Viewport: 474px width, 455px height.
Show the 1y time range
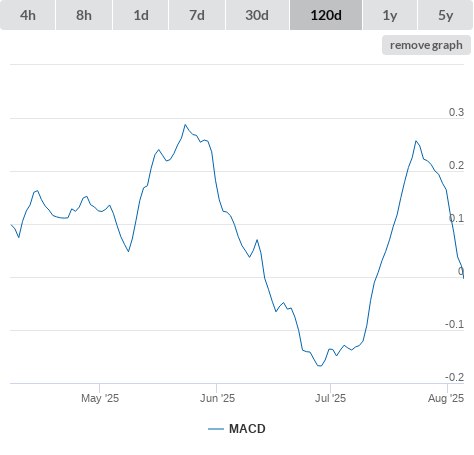(390, 15)
